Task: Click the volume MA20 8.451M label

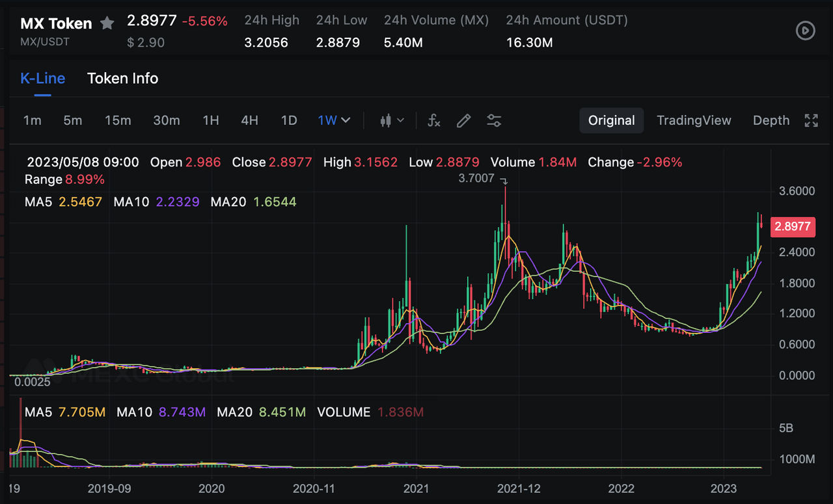Action: point(262,412)
